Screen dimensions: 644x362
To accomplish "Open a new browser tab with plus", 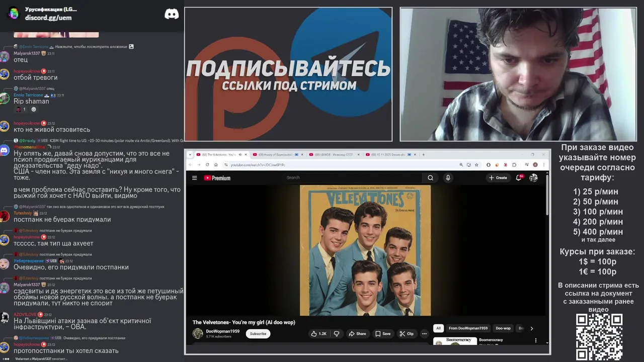I will point(424,154).
